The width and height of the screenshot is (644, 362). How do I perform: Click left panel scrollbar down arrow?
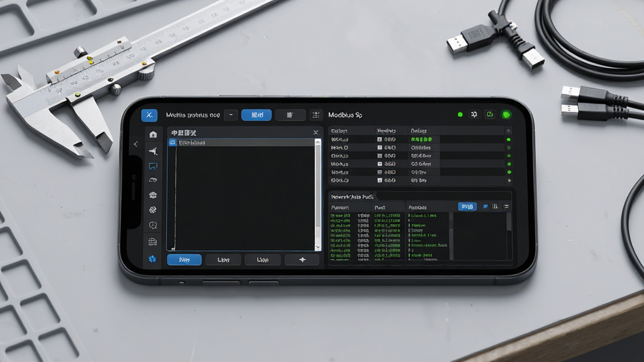tap(318, 248)
